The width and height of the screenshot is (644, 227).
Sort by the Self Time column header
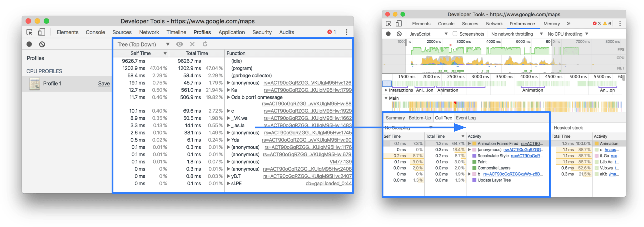(x=141, y=53)
